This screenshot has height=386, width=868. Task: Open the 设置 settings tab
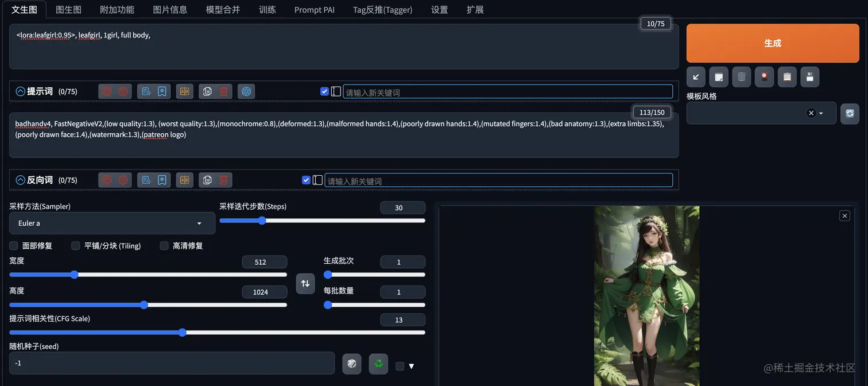[x=439, y=9]
